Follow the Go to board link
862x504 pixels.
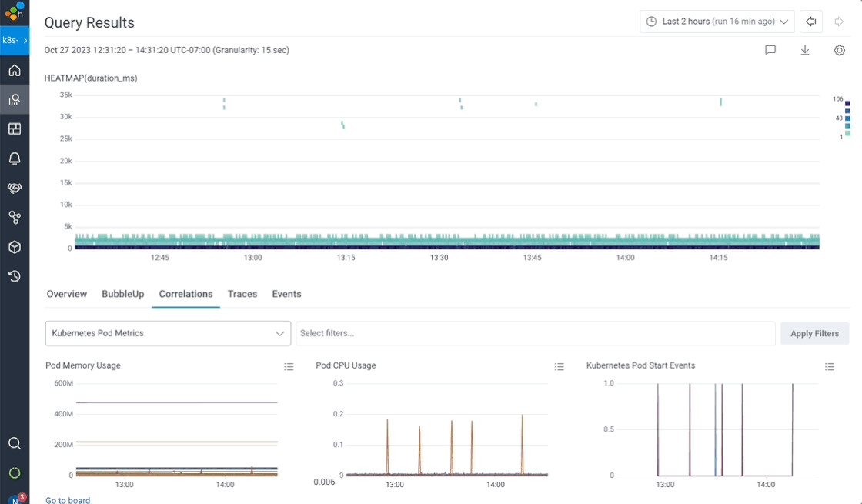click(x=67, y=500)
